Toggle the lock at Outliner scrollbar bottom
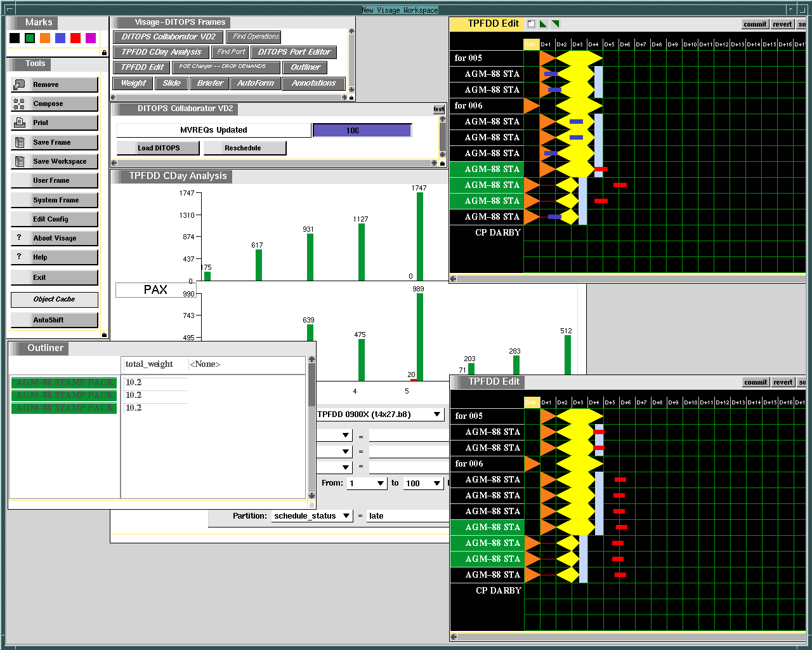 (x=311, y=504)
